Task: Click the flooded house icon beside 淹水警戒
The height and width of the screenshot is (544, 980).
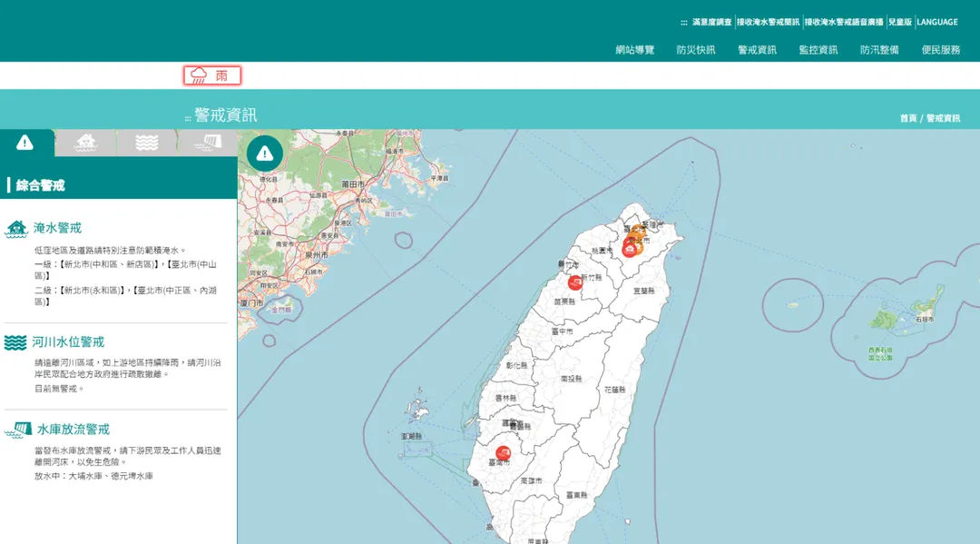Action: point(16,229)
